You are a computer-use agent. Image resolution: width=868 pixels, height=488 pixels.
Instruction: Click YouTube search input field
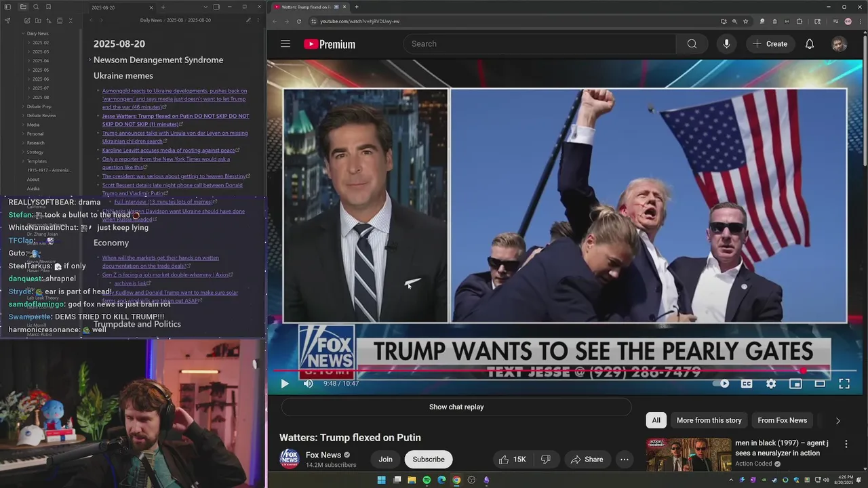click(540, 44)
